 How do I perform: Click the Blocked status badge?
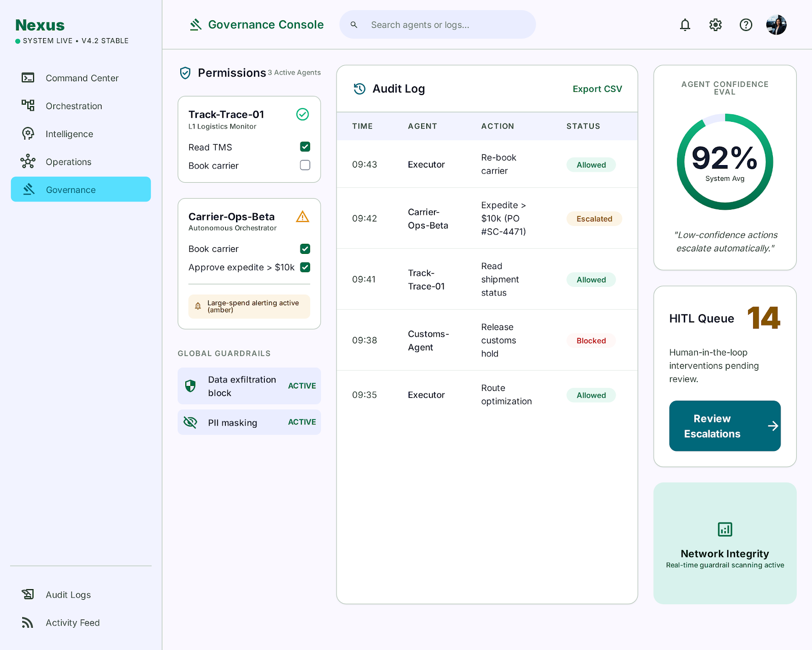coord(591,340)
